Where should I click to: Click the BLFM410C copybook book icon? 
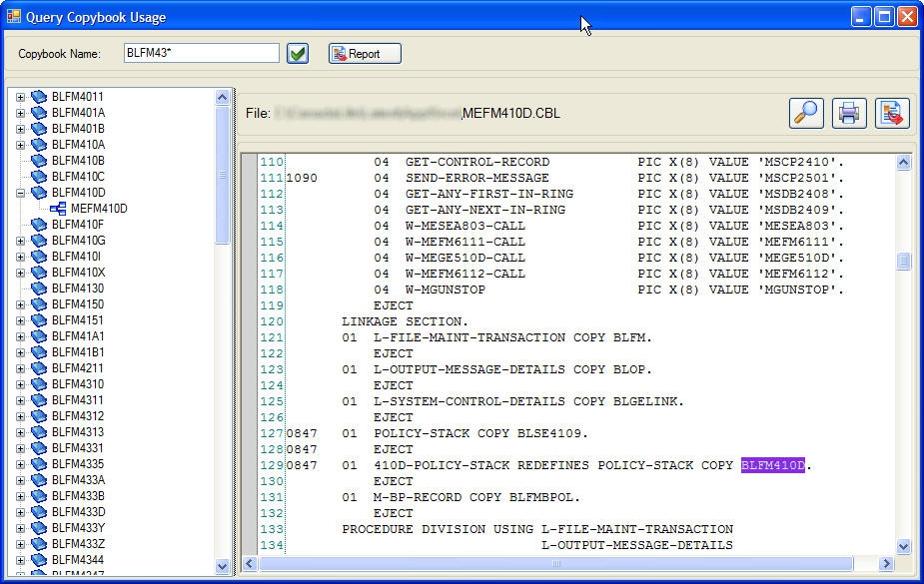39,176
